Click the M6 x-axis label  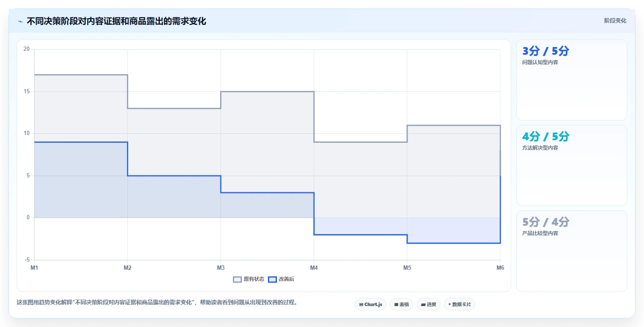[500, 268]
